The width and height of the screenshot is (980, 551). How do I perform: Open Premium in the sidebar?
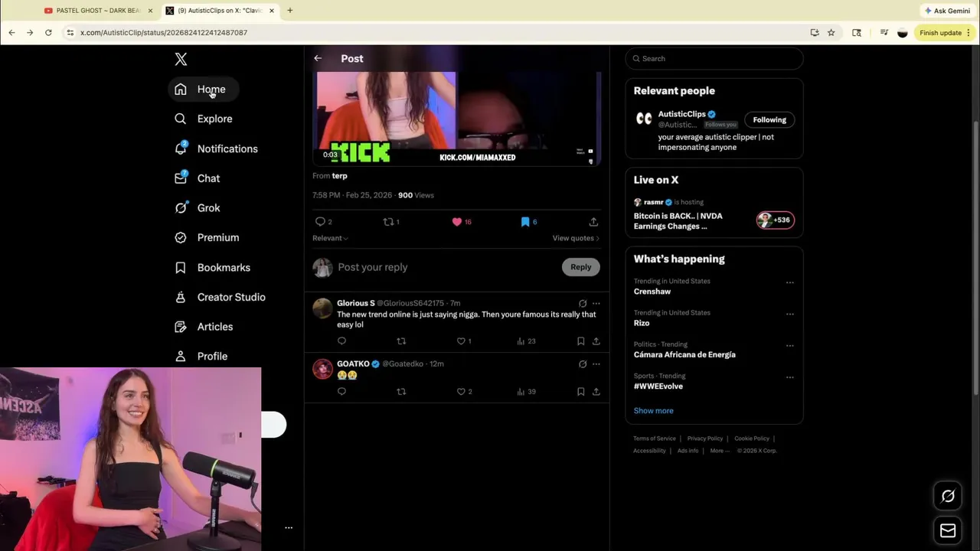pyautogui.click(x=207, y=237)
